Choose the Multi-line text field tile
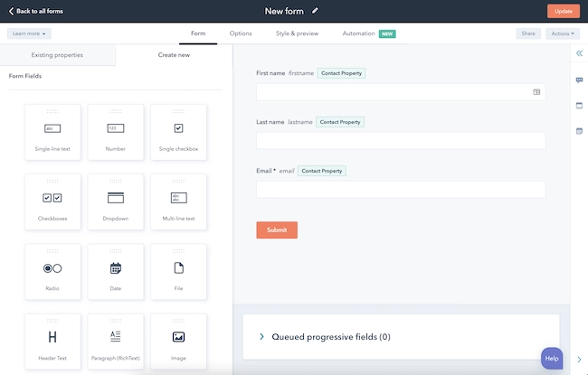The height and width of the screenshot is (375, 588). (178, 202)
